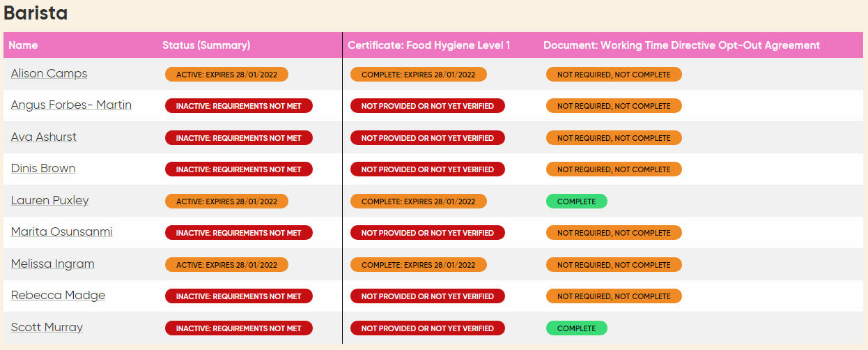Click Working Time Directive Opt-Out Agreement header
The image size is (868, 350).
(682, 45)
